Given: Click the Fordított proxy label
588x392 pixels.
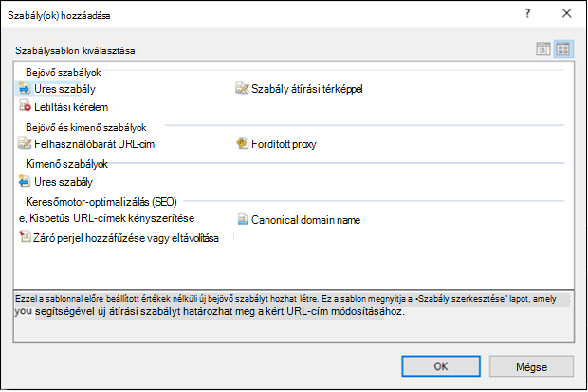Looking at the screenshot, I should pyautogui.click(x=284, y=144).
